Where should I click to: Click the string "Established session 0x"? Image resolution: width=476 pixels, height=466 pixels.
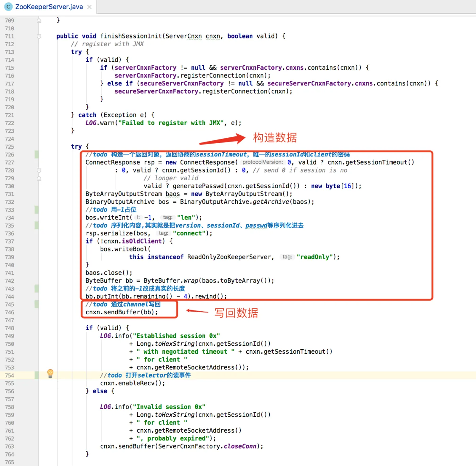pyautogui.click(x=176, y=336)
